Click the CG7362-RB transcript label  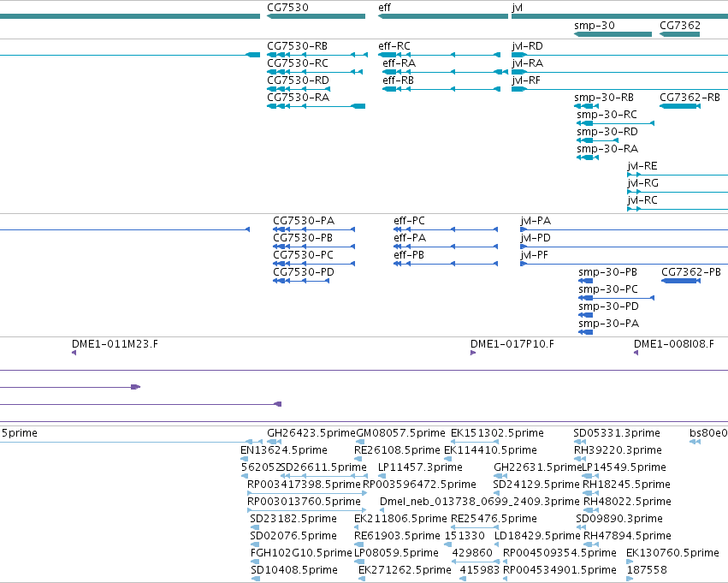[690, 98]
